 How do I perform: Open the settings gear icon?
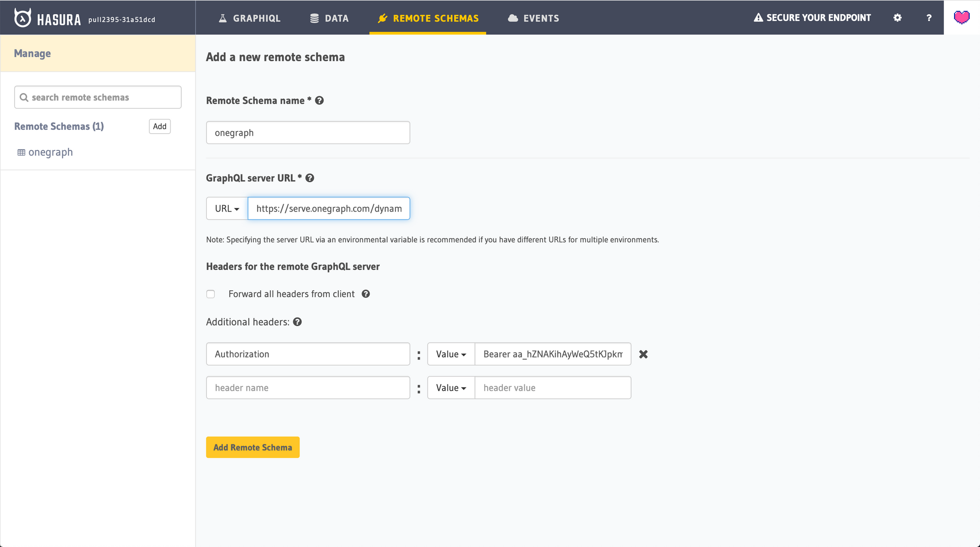[x=897, y=18]
